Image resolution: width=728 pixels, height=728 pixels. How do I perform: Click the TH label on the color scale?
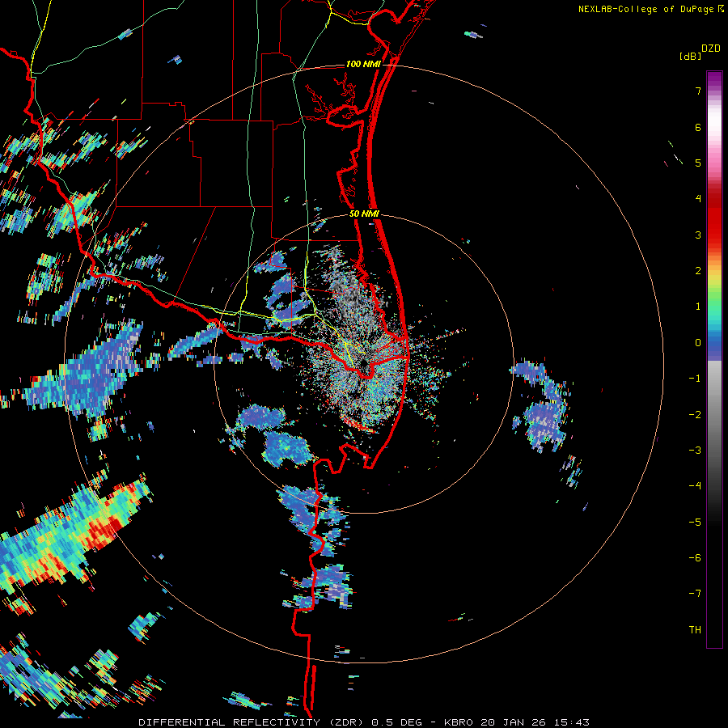[x=695, y=629]
